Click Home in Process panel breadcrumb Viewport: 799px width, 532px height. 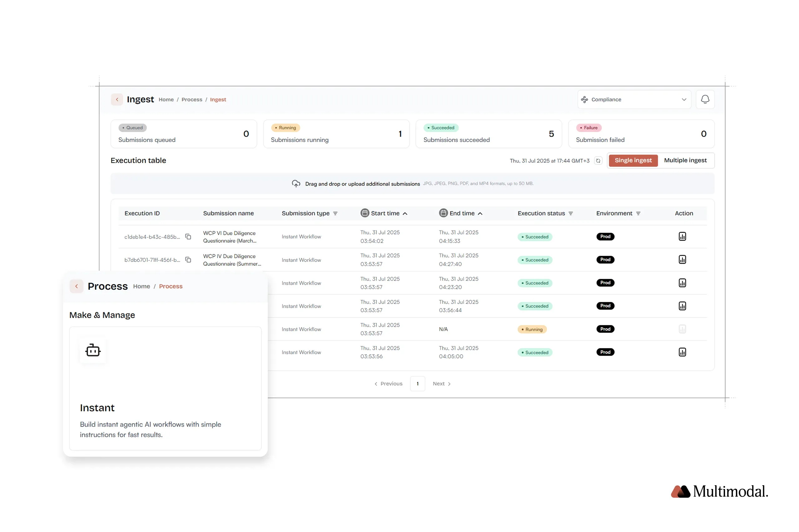[142, 286]
